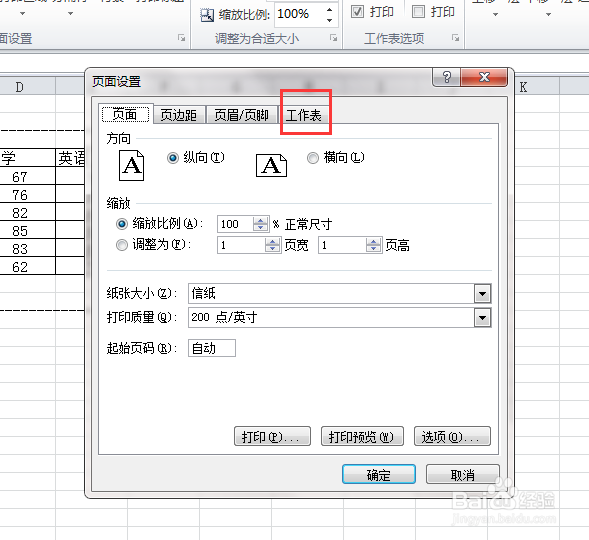Decrease ribbon 缩放比例 100% value

point(329,20)
